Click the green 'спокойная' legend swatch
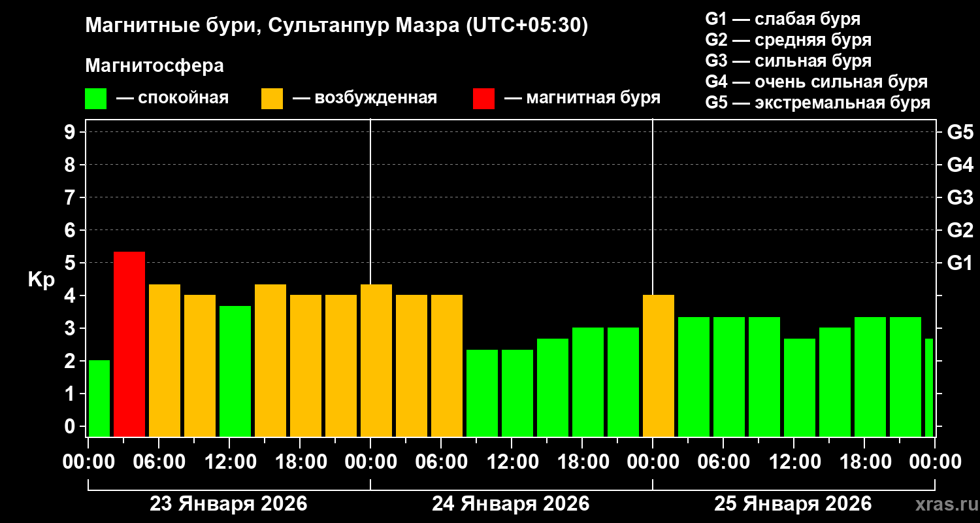The height and width of the screenshot is (523, 980). pos(95,98)
